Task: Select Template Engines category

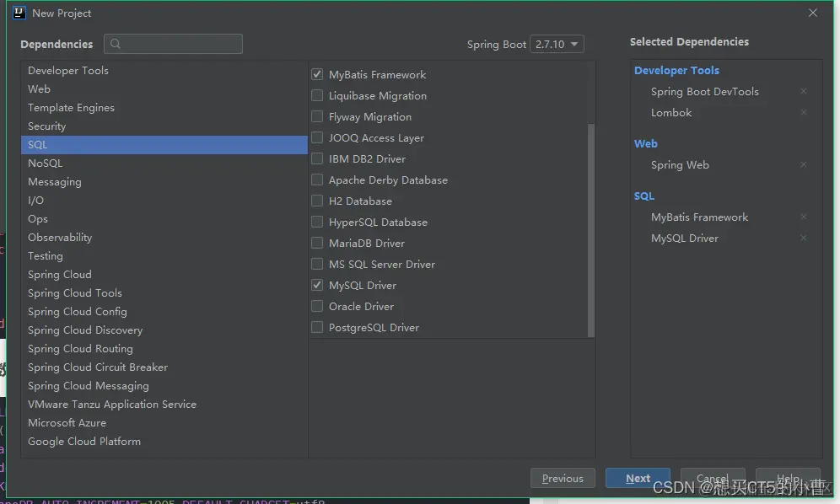Action: point(164,108)
